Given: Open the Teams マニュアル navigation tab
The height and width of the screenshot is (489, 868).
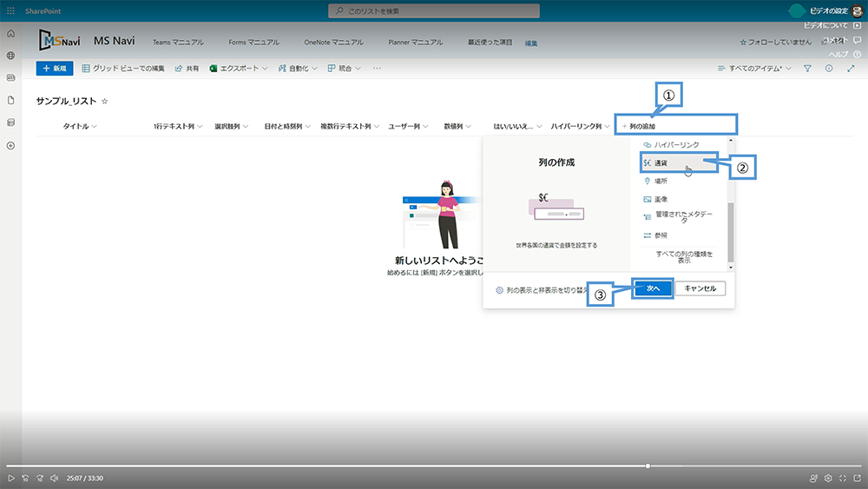Looking at the screenshot, I should click(178, 42).
